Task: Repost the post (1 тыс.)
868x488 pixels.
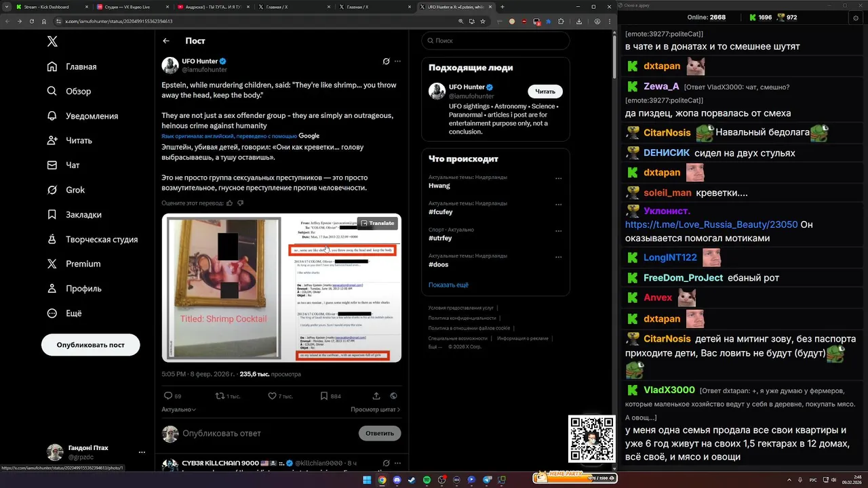Action: click(228, 396)
